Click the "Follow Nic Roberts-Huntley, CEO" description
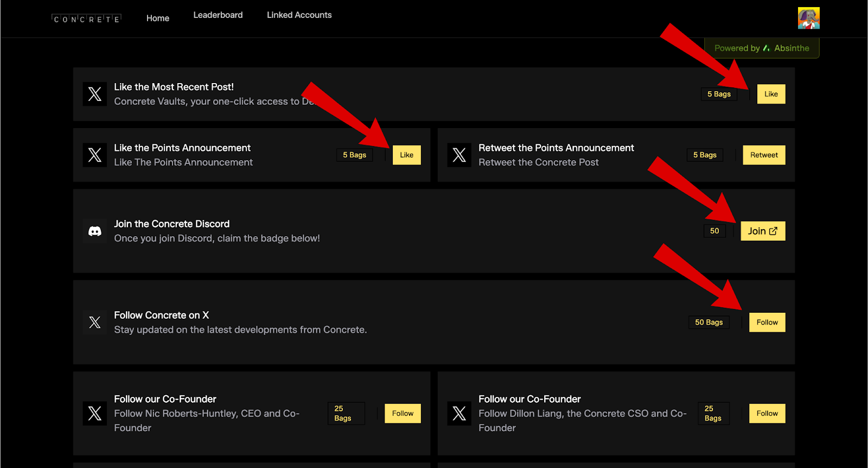 click(x=207, y=421)
